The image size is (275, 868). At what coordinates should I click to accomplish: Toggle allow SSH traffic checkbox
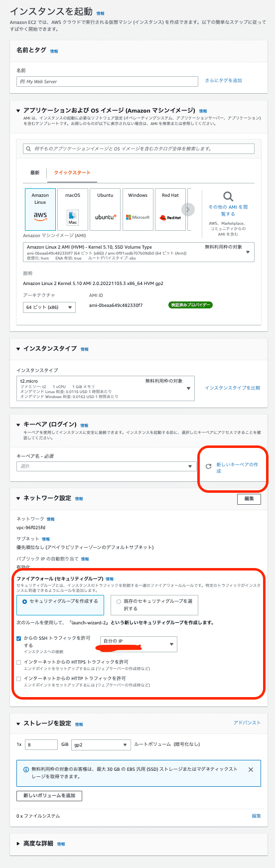[x=19, y=638]
